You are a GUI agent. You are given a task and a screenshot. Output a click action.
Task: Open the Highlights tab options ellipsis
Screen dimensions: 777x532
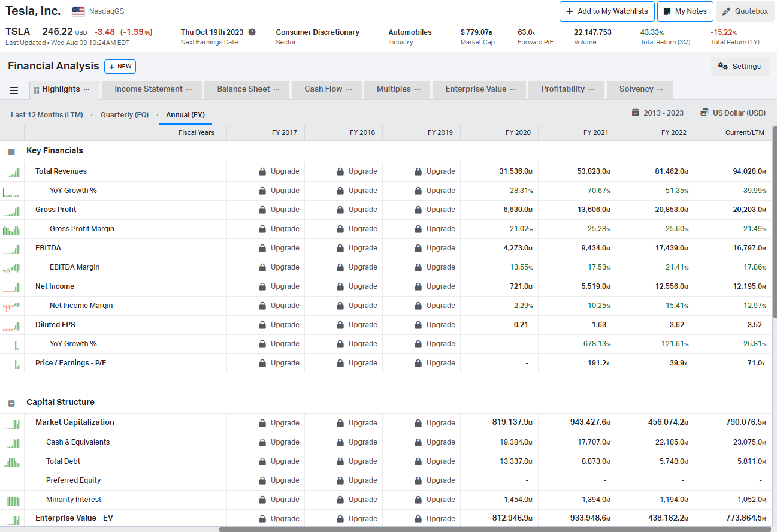(x=87, y=89)
